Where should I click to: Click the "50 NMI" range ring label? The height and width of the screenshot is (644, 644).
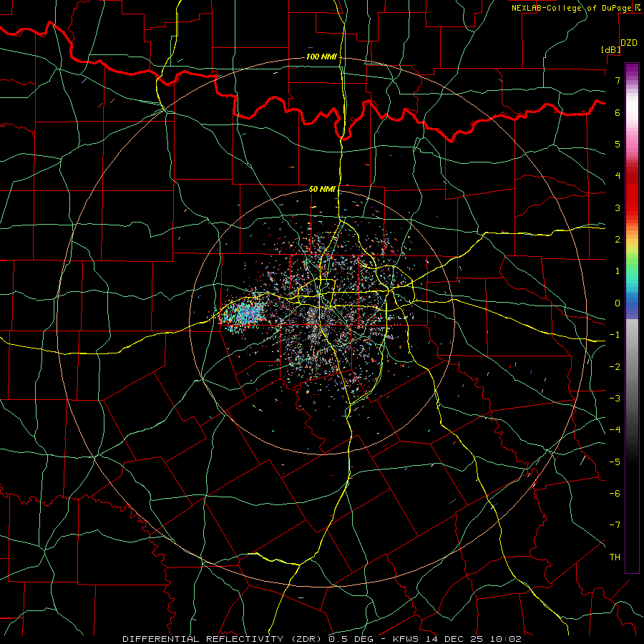pos(323,189)
